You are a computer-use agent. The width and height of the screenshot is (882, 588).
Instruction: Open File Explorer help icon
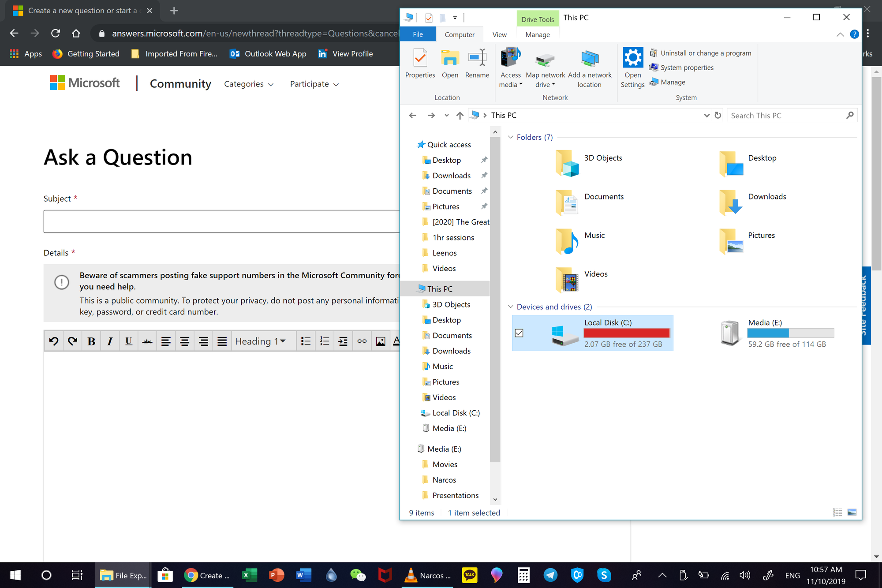pyautogui.click(x=854, y=34)
